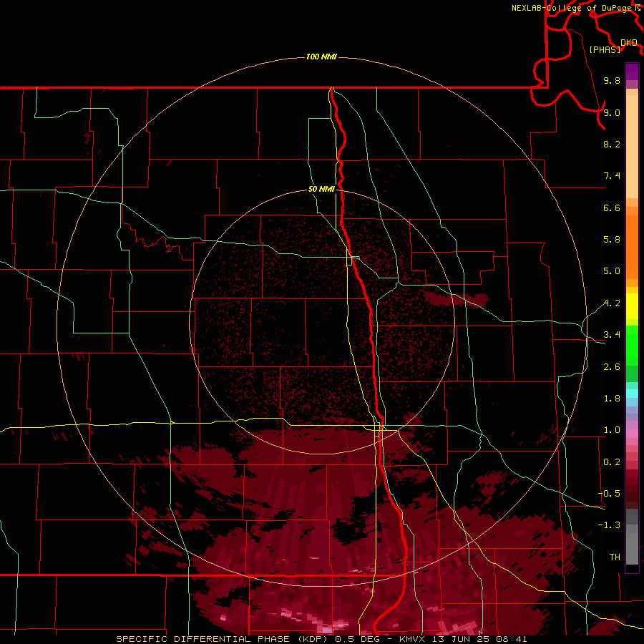
Task: Click the 2.6 value on color scale
Action: tap(612, 367)
